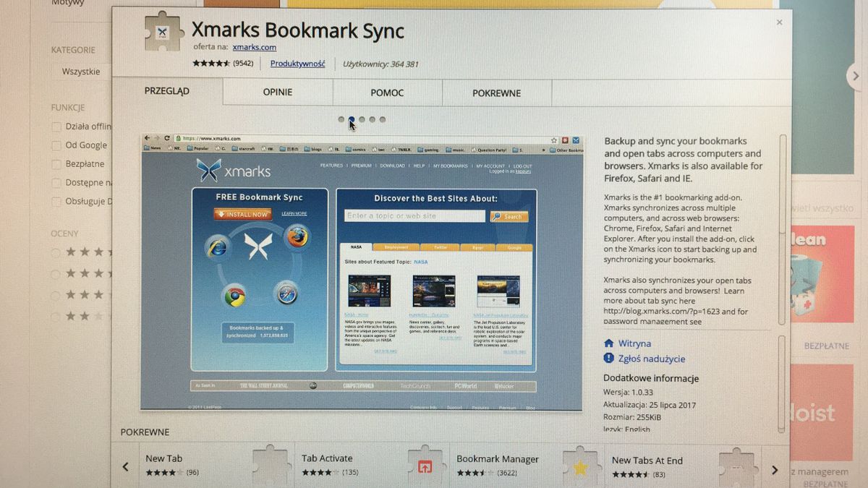Select the fifth screenshot carousel dot
The height and width of the screenshot is (488, 868).
click(x=383, y=119)
